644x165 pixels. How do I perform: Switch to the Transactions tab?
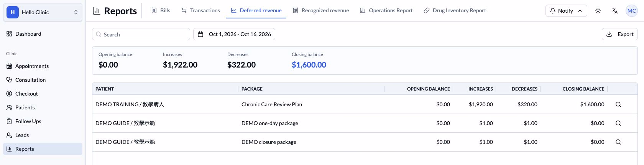click(x=200, y=10)
